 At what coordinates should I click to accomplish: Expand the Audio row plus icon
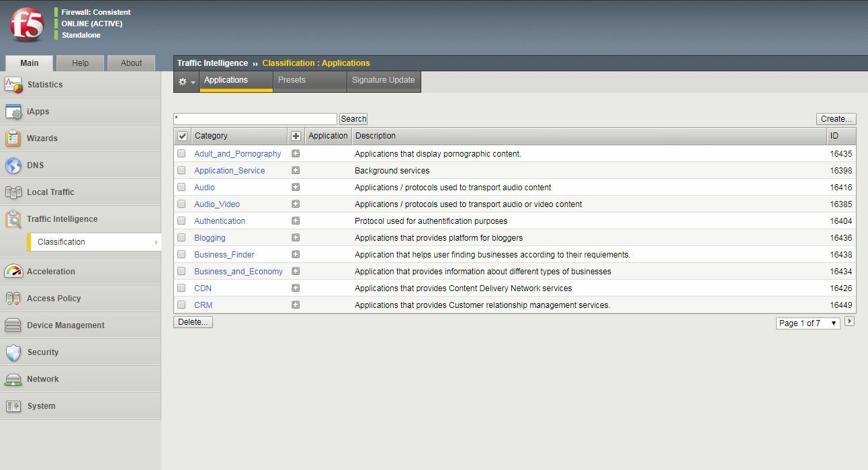pyautogui.click(x=296, y=187)
